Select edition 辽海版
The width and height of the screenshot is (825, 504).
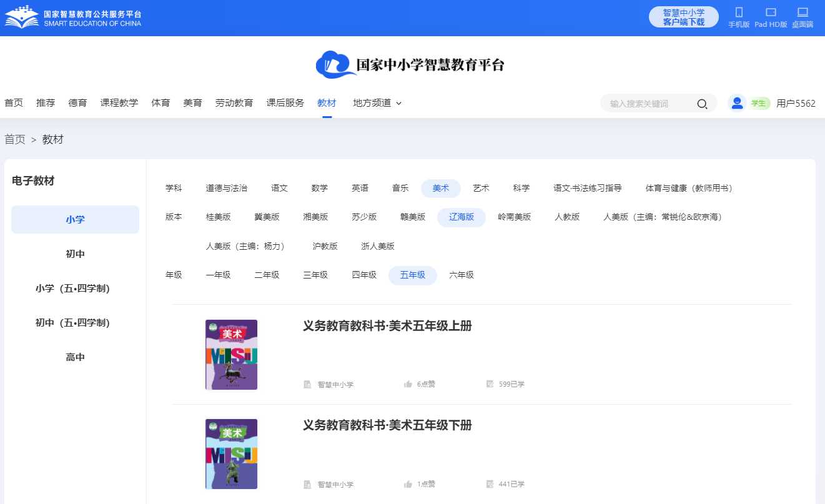click(462, 217)
